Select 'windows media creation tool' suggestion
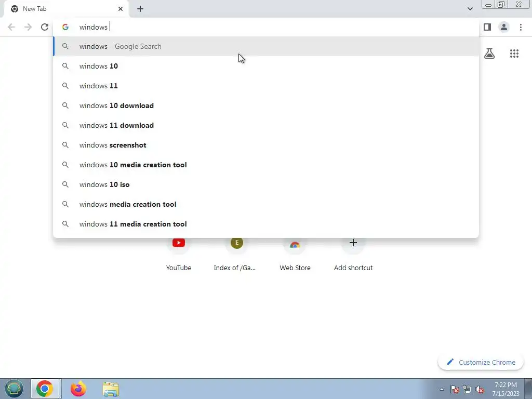This screenshot has width=532, height=399. click(x=266, y=204)
